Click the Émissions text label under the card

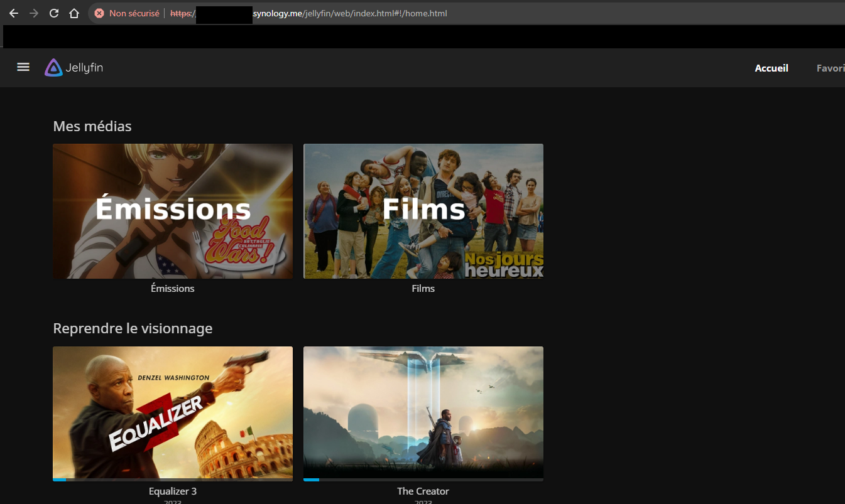173,289
